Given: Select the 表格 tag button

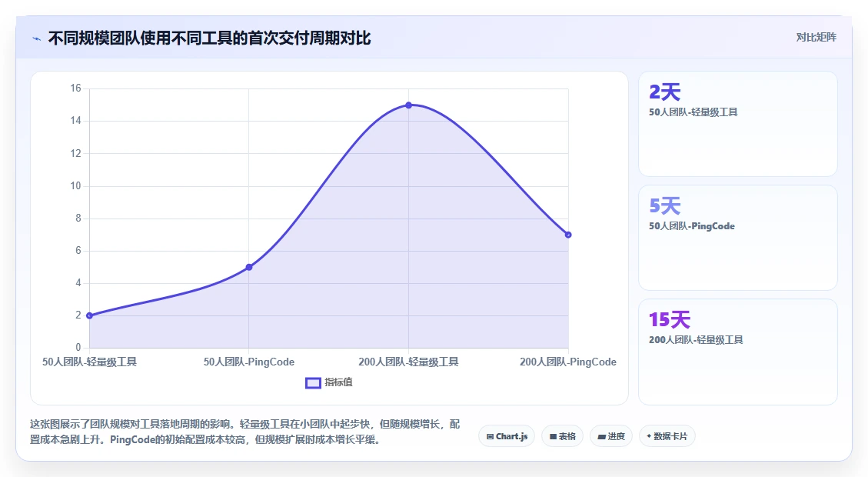Looking at the screenshot, I should coord(563,436).
